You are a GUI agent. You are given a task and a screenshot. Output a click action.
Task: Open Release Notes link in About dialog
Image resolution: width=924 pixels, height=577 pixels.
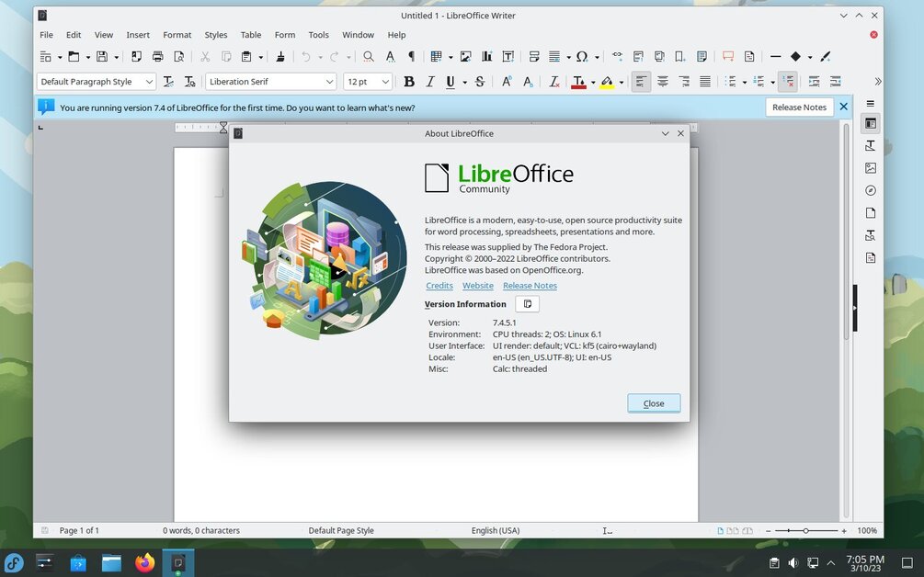[530, 286]
